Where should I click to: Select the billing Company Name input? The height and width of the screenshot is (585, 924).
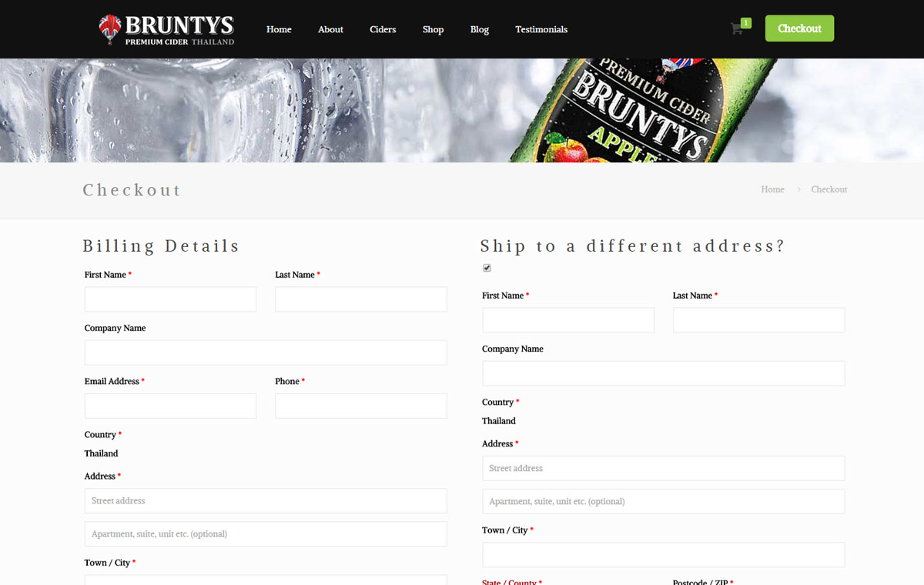tap(266, 353)
